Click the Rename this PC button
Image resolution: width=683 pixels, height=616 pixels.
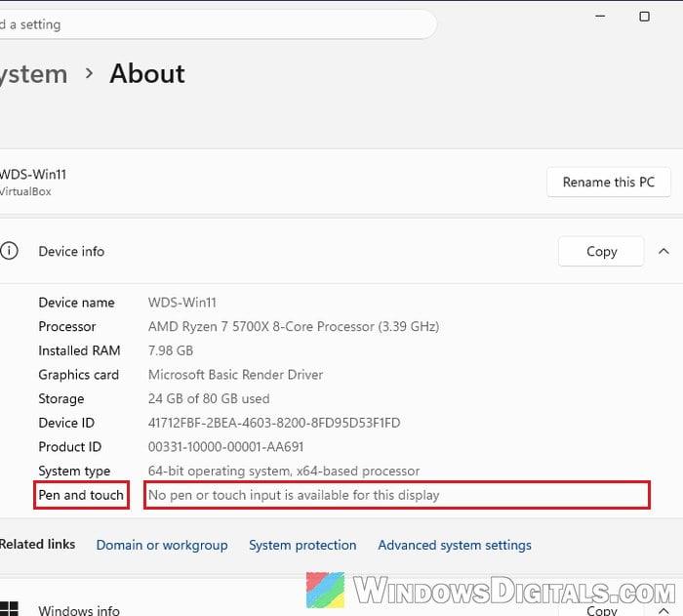pyautogui.click(x=609, y=182)
